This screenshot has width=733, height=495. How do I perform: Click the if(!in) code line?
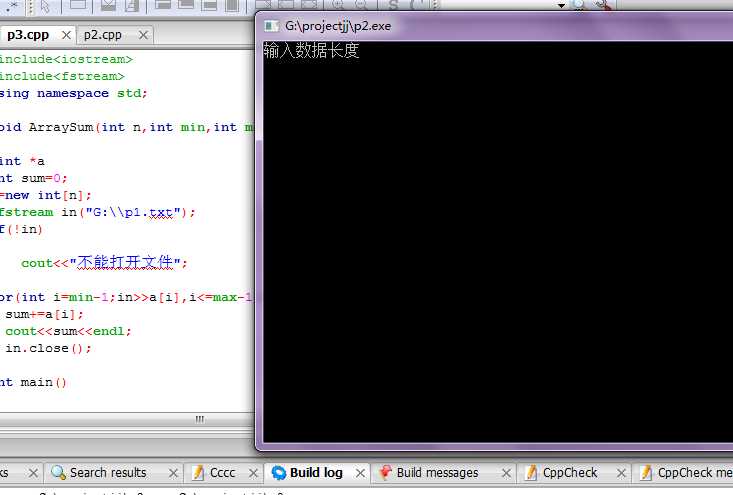tap(21, 229)
